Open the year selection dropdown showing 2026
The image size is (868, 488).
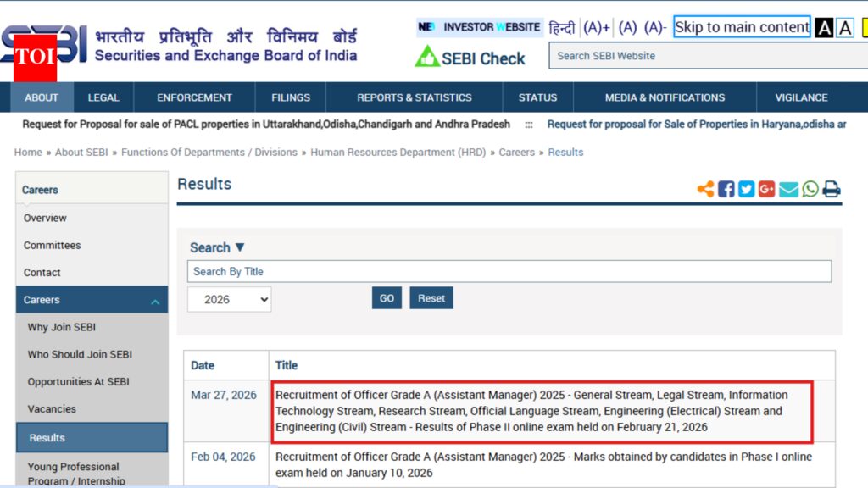[229, 299]
